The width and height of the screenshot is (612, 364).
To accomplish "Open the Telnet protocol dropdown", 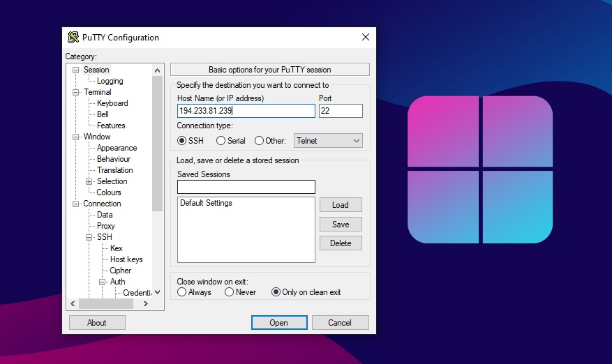I will pyautogui.click(x=328, y=141).
